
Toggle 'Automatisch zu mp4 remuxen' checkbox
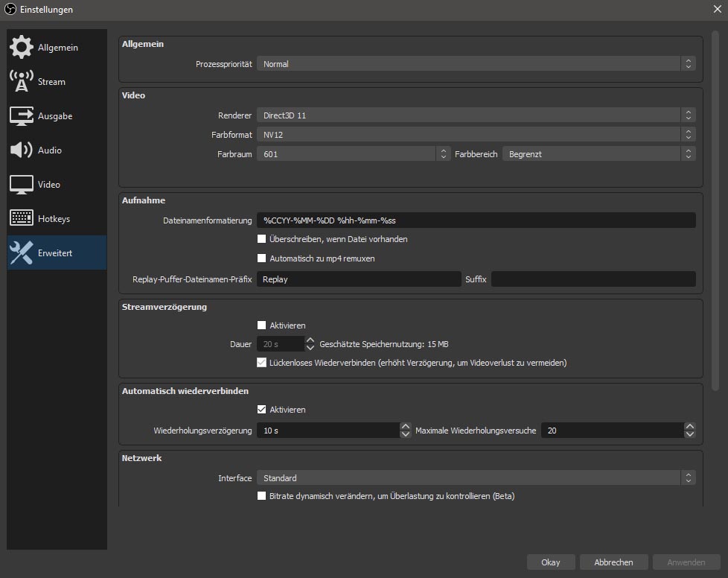[x=261, y=258]
